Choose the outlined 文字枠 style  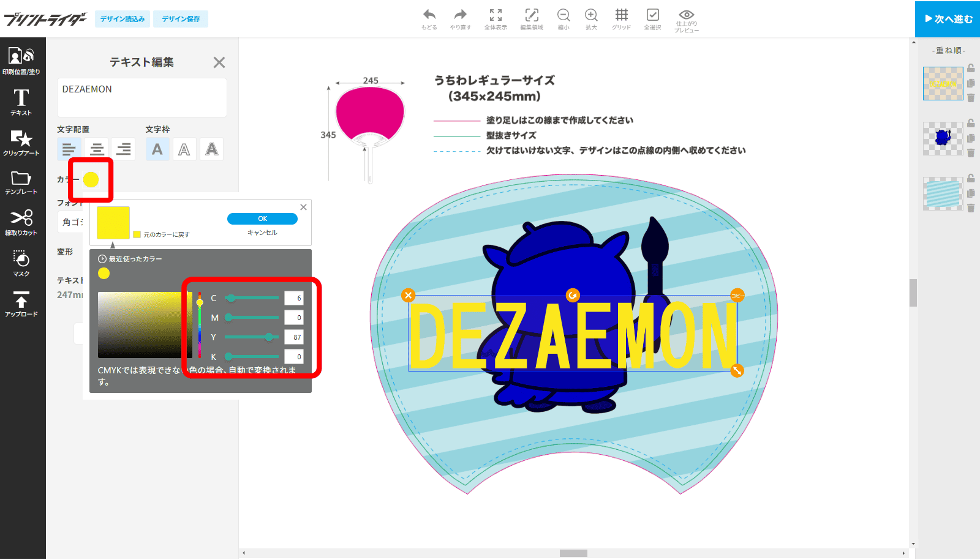pyautogui.click(x=184, y=149)
